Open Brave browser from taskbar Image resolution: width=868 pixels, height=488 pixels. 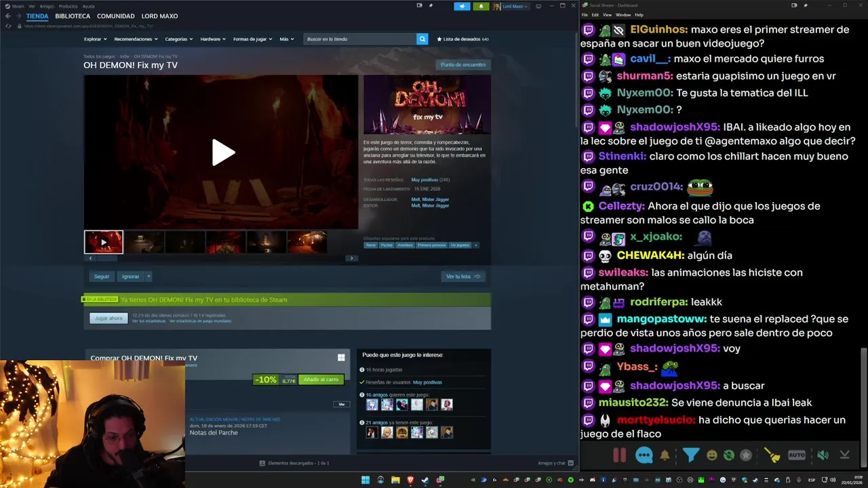tap(410, 481)
